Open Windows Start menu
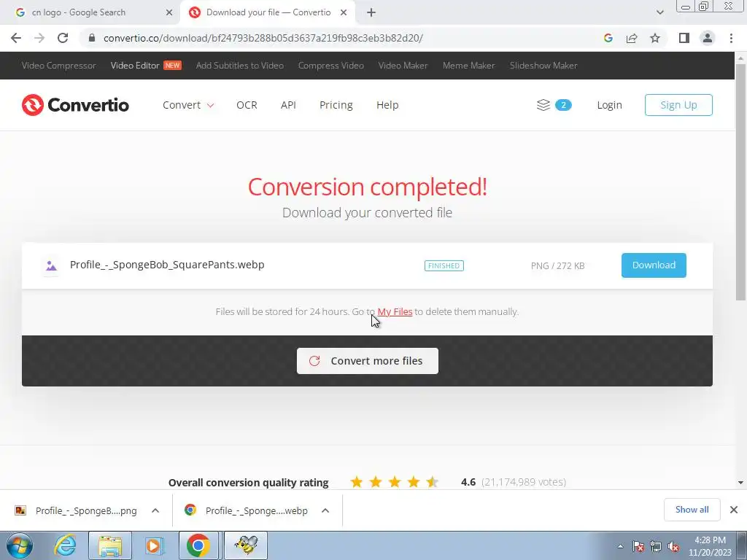 (19, 545)
